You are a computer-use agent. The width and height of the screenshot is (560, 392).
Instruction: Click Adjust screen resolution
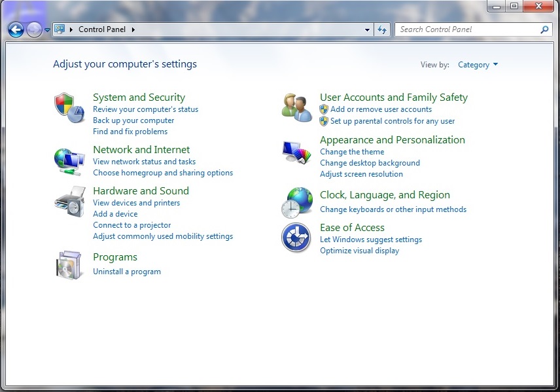point(361,174)
